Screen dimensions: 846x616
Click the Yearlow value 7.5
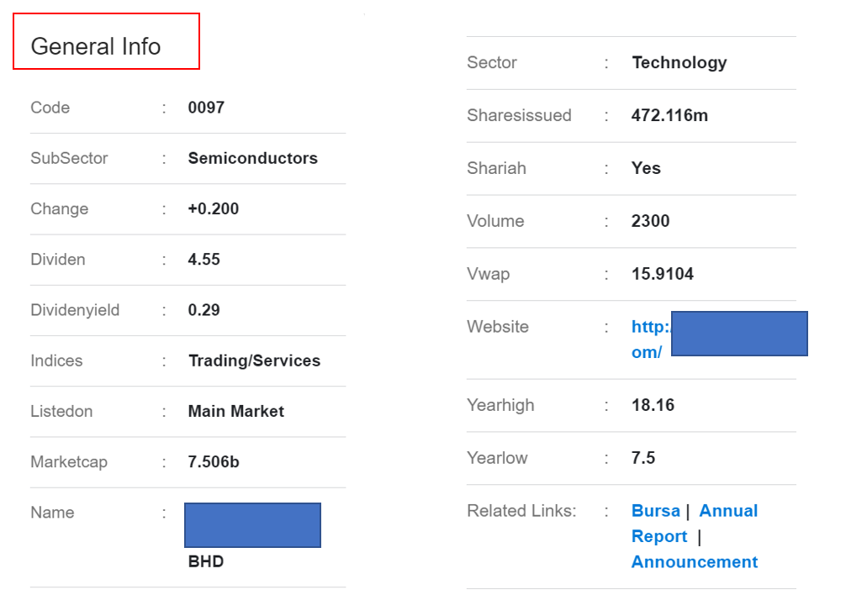click(642, 458)
